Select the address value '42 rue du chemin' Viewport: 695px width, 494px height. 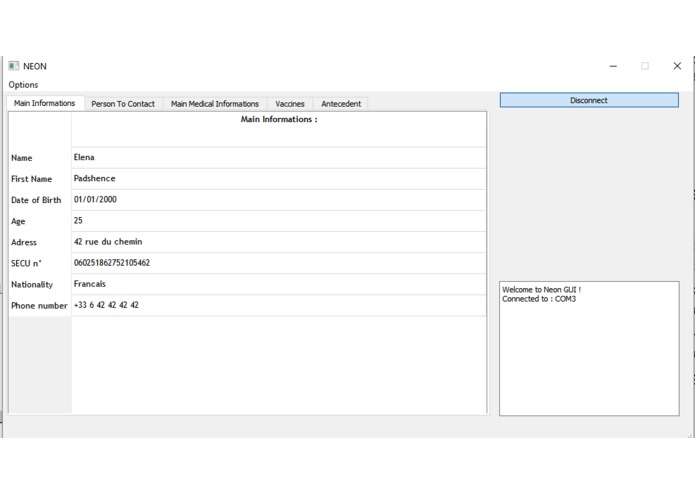279,242
